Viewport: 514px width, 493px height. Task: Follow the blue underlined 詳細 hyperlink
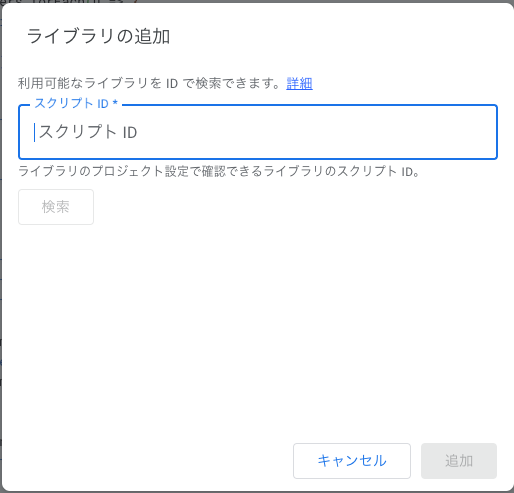pyautogui.click(x=299, y=83)
